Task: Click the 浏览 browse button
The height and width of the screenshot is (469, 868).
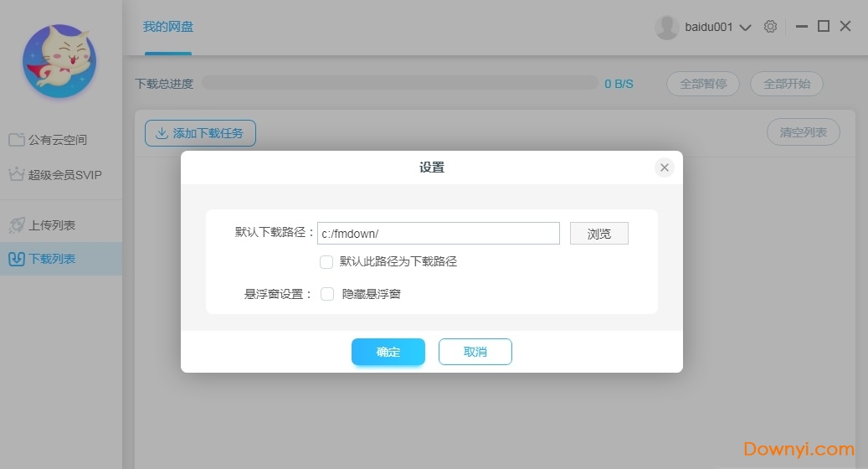Action: [599, 233]
